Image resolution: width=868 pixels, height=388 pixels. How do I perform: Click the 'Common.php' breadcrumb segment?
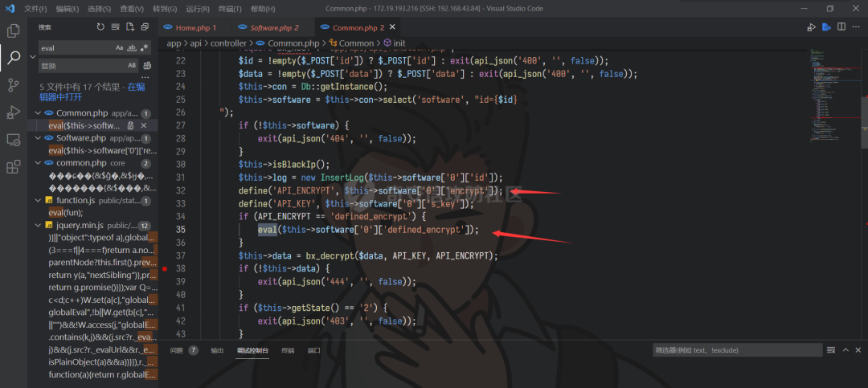coord(293,43)
